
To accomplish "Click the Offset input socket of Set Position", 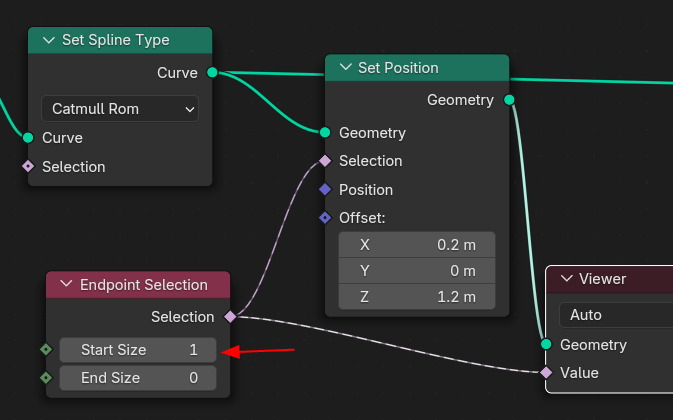I will [325, 218].
